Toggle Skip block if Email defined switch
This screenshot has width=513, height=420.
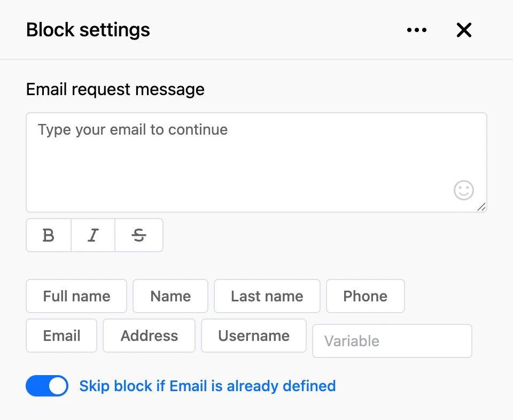47,386
